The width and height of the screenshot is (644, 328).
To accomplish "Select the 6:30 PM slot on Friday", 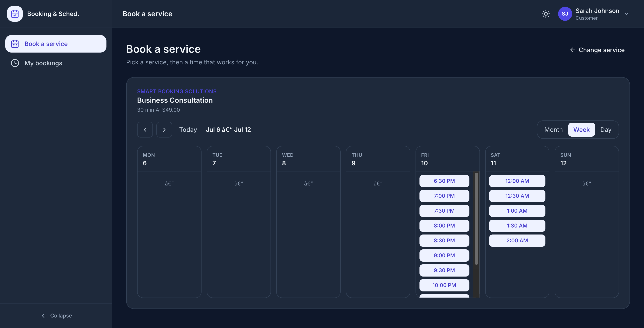I will coord(444,181).
